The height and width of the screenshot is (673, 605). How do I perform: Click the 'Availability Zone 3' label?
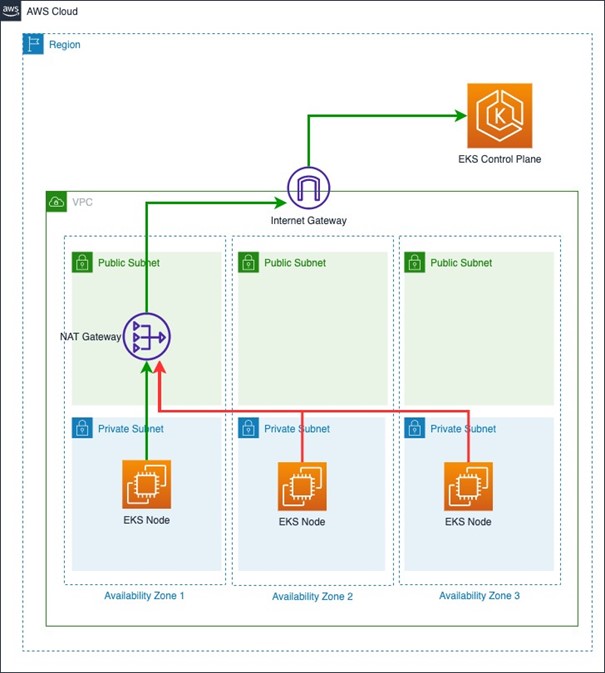[479, 596]
